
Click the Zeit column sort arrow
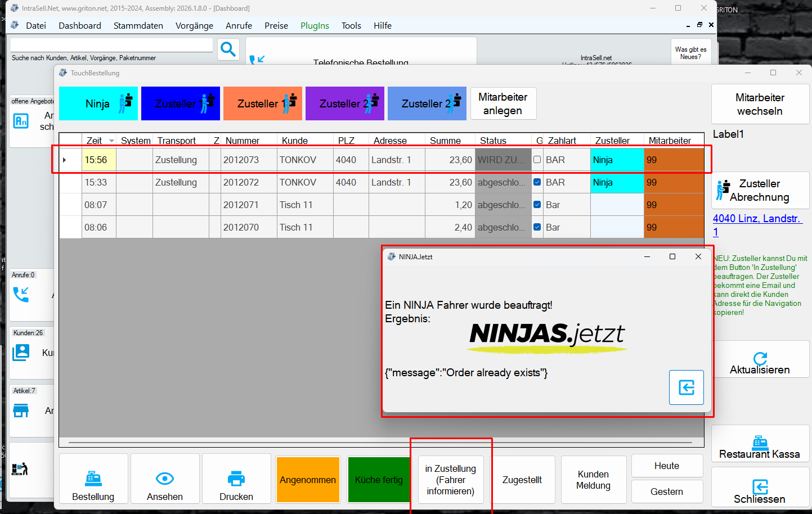pyautogui.click(x=111, y=141)
